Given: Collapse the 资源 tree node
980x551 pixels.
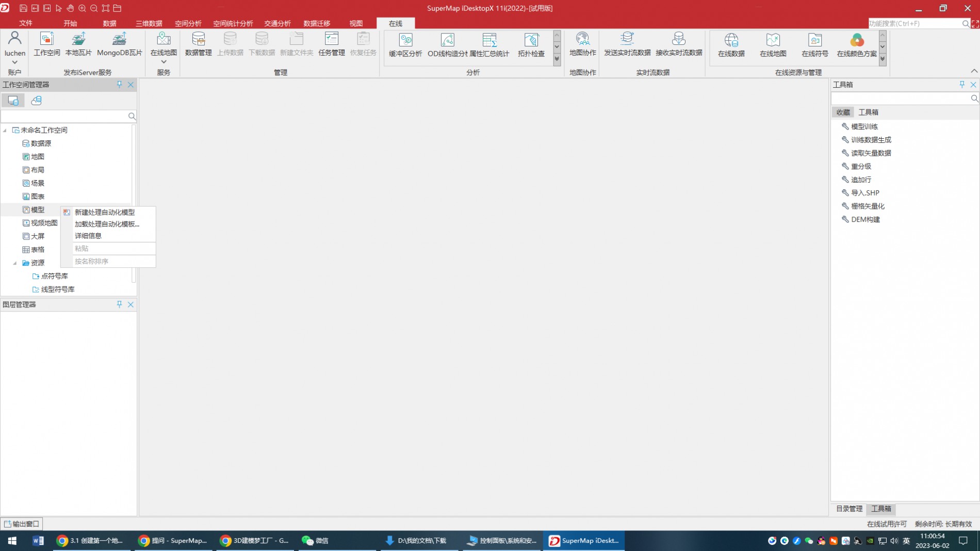Looking at the screenshot, I should [15, 263].
